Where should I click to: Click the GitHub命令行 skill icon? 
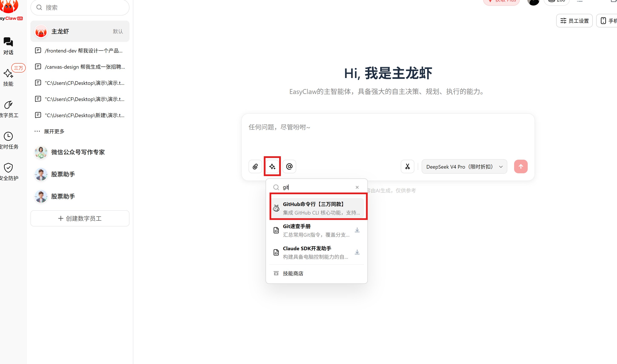[276, 208]
